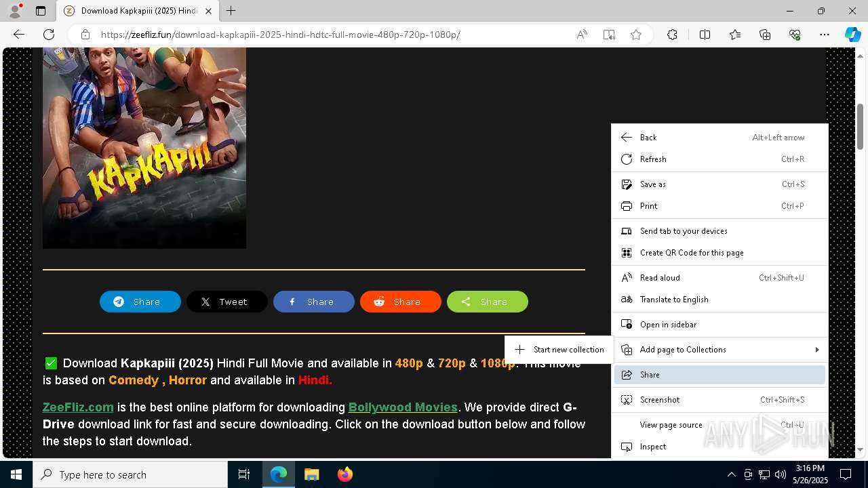Click the page vertical scrollbar thumb
Image resolution: width=868 pixels, height=488 pixels.
tap(861, 127)
